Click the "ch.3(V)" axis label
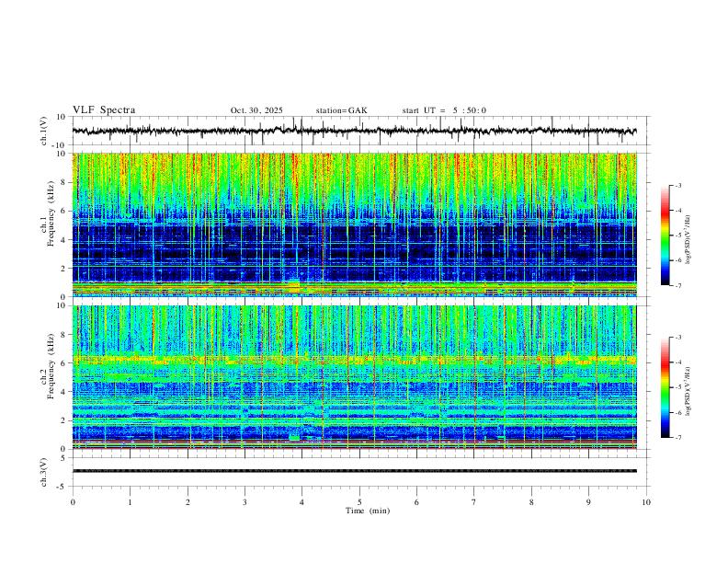Image resolution: width=728 pixels, height=563 pixels. tap(44, 472)
